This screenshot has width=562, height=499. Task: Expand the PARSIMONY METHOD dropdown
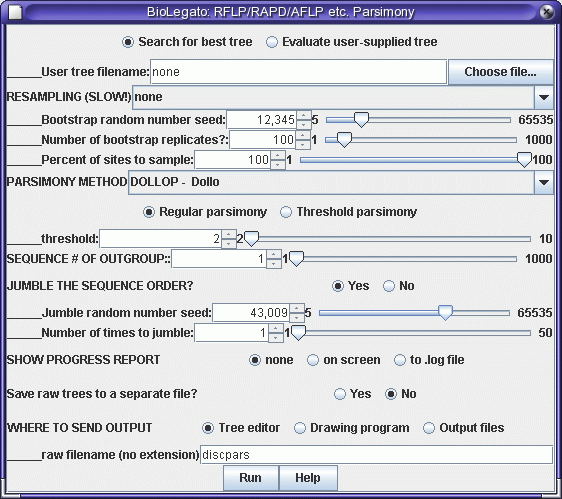[x=544, y=183]
